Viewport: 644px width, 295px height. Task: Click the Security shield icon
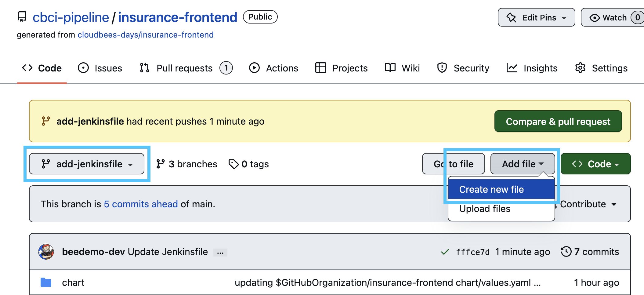(x=442, y=68)
